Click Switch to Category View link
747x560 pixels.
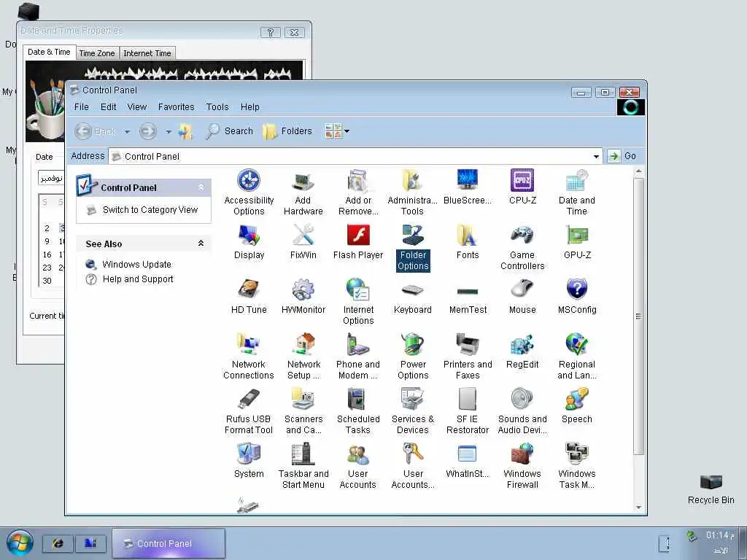[x=150, y=210]
